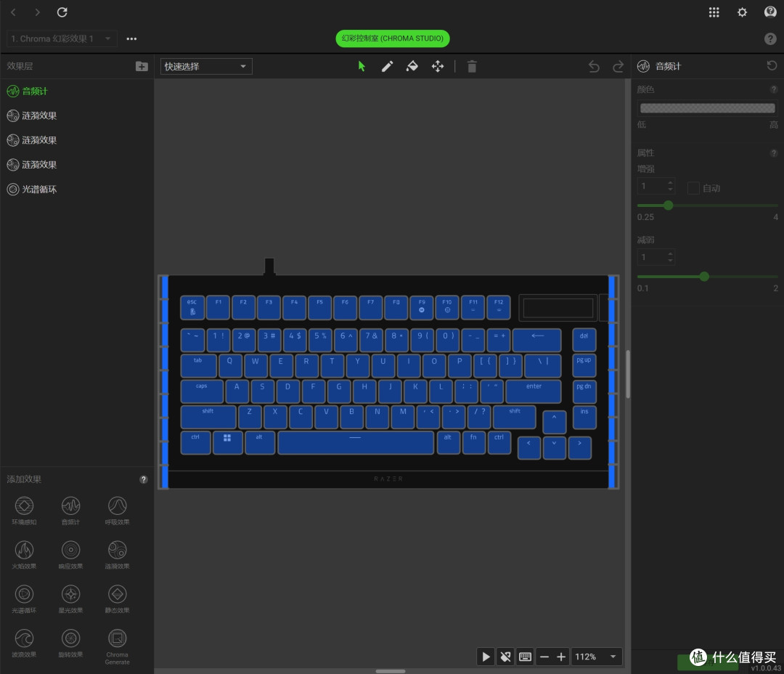This screenshot has height=674, width=784.
Task: Toggle the device mute lighting preview icon
Action: pos(505,657)
